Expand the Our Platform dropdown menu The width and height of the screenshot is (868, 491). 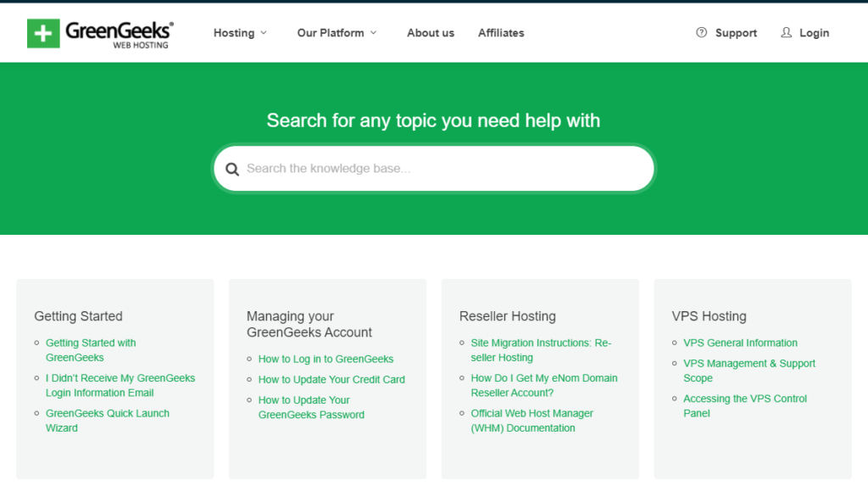pos(337,33)
